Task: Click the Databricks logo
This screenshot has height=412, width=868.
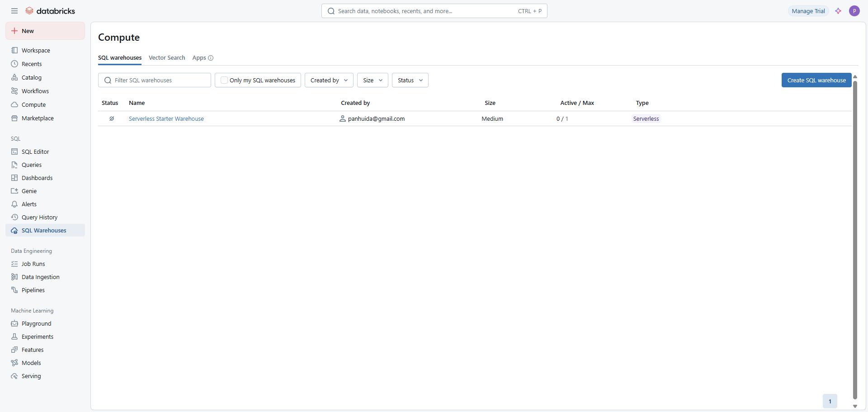Action: (x=50, y=11)
